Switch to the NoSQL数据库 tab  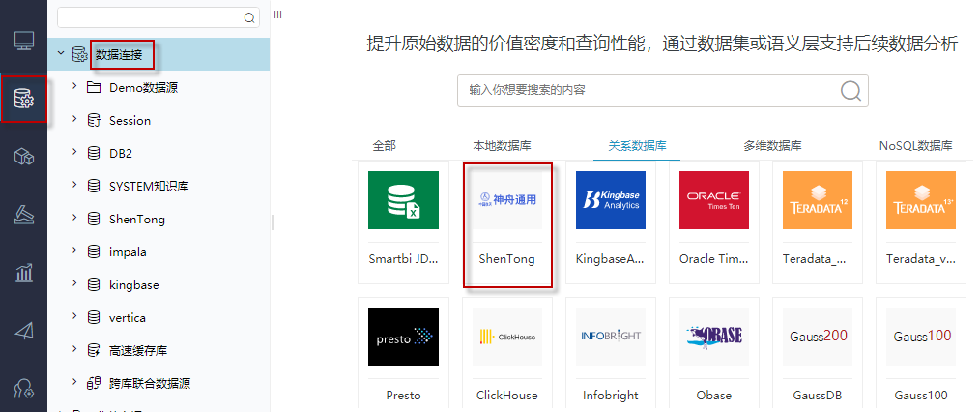915,146
